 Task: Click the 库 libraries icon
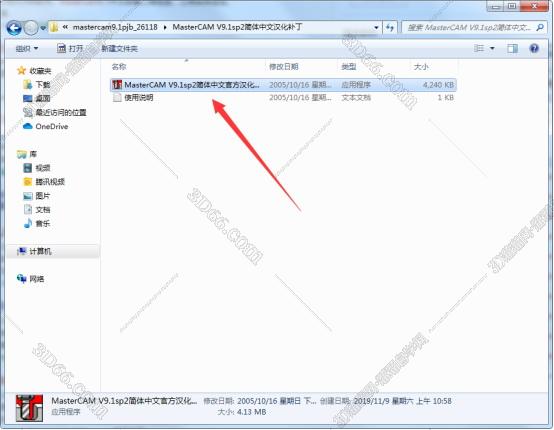tap(22, 154)
